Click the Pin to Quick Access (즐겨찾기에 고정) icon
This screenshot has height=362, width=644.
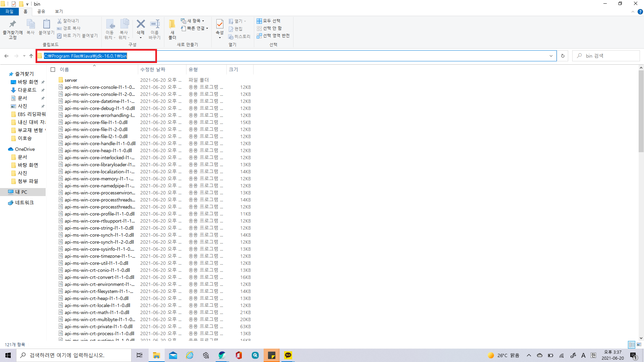click(12, 24)
